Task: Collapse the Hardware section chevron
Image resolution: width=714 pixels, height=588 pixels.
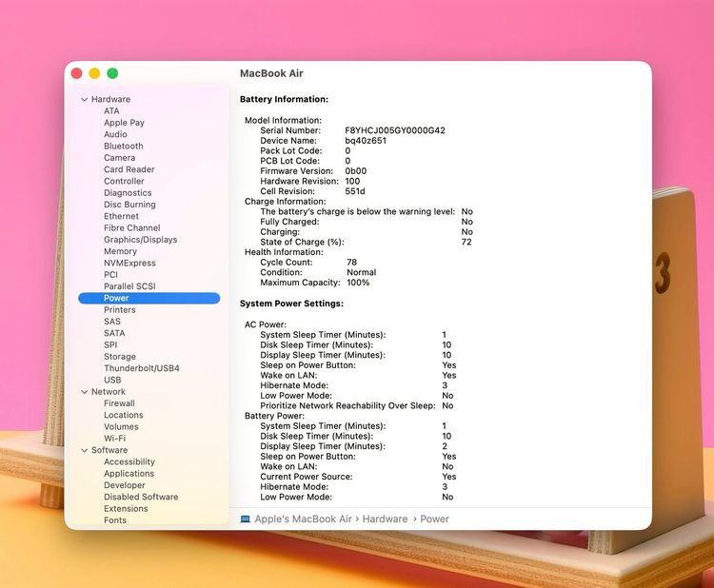Action: click(84, 99)
